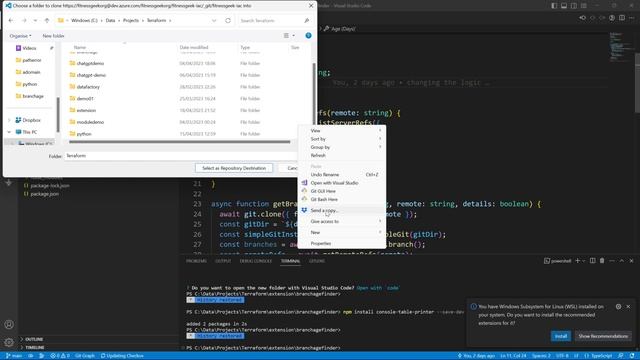Choose Git Bash Here
The image size is (640, 360).
click(342, 200)
